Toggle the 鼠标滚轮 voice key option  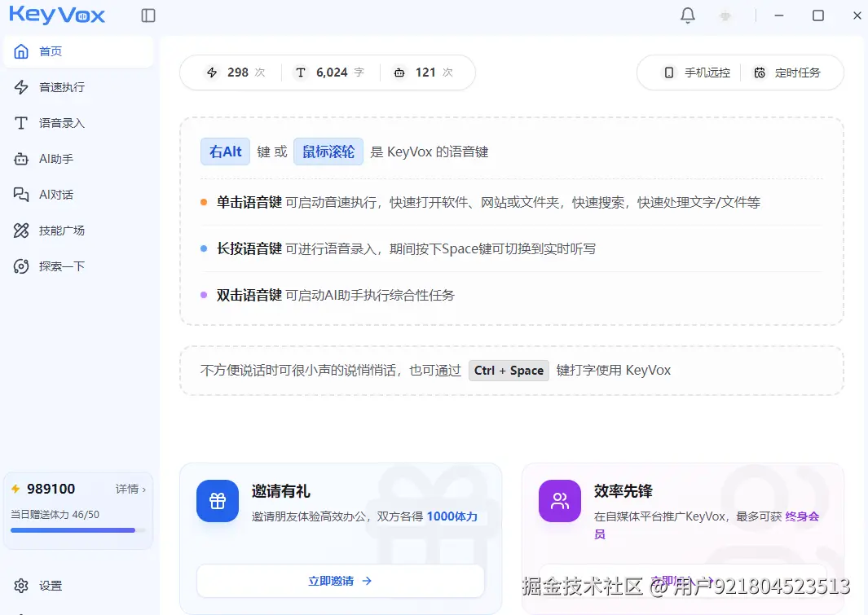coord(328,152)
